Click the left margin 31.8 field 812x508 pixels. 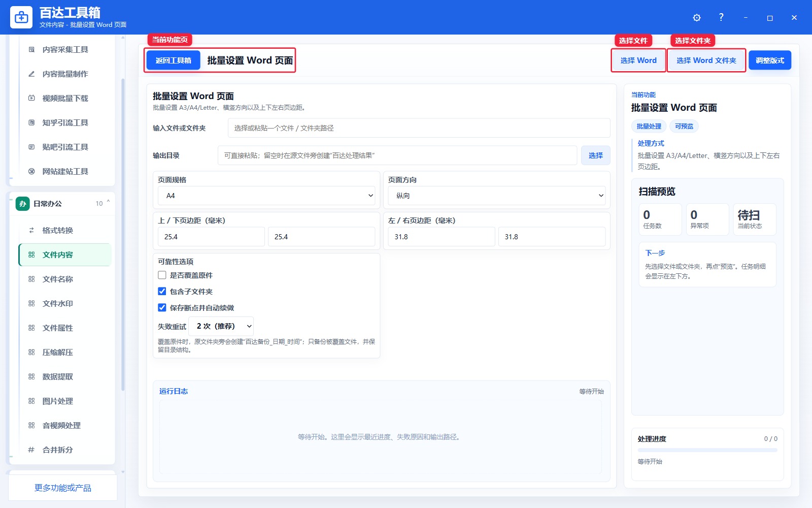coord(442,237)
